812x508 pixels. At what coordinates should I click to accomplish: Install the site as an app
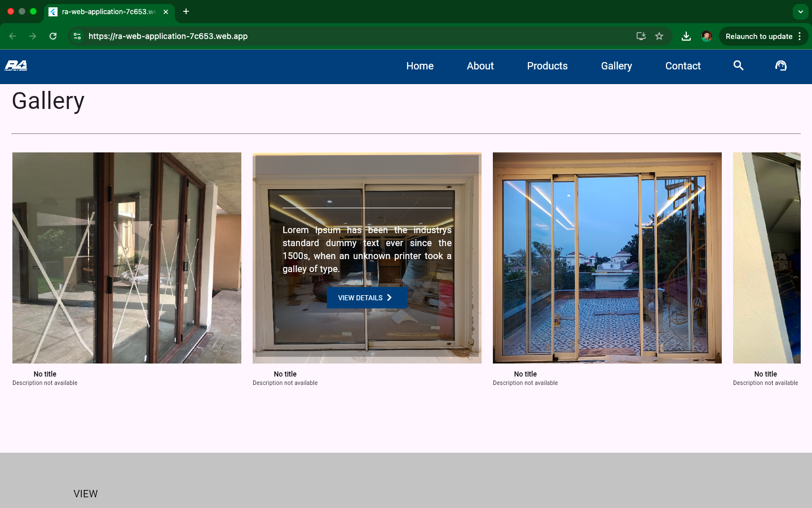point(641,36)
